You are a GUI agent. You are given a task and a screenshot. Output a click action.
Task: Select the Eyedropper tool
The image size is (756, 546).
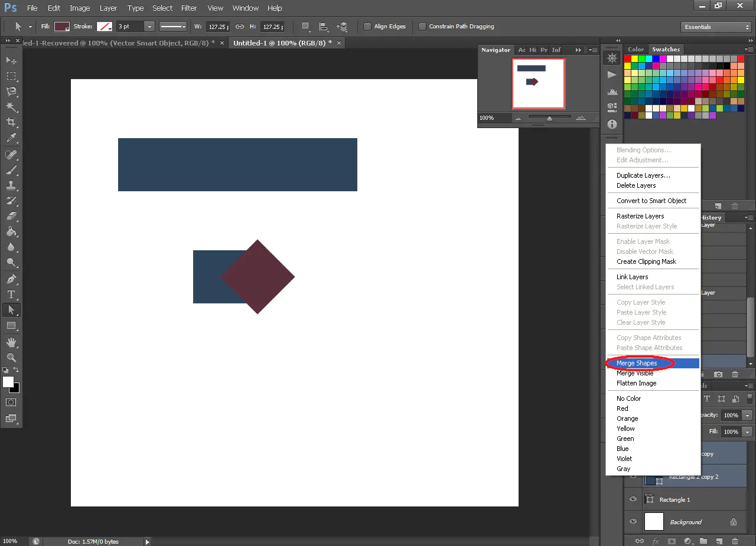[x=11, y=138]
